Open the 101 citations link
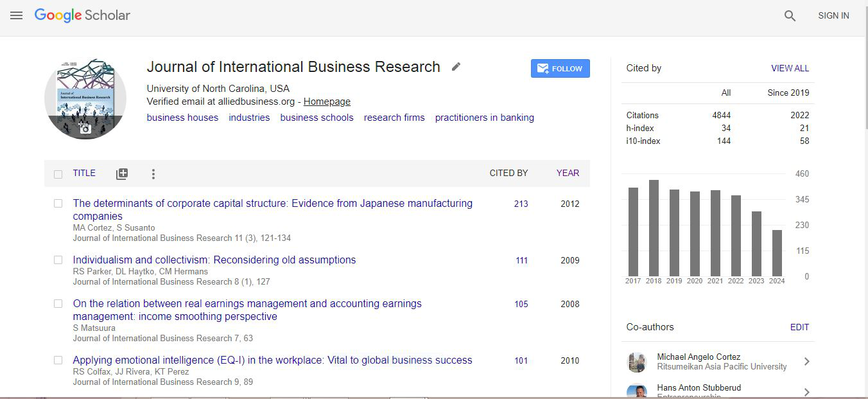 tap(521, 360)
